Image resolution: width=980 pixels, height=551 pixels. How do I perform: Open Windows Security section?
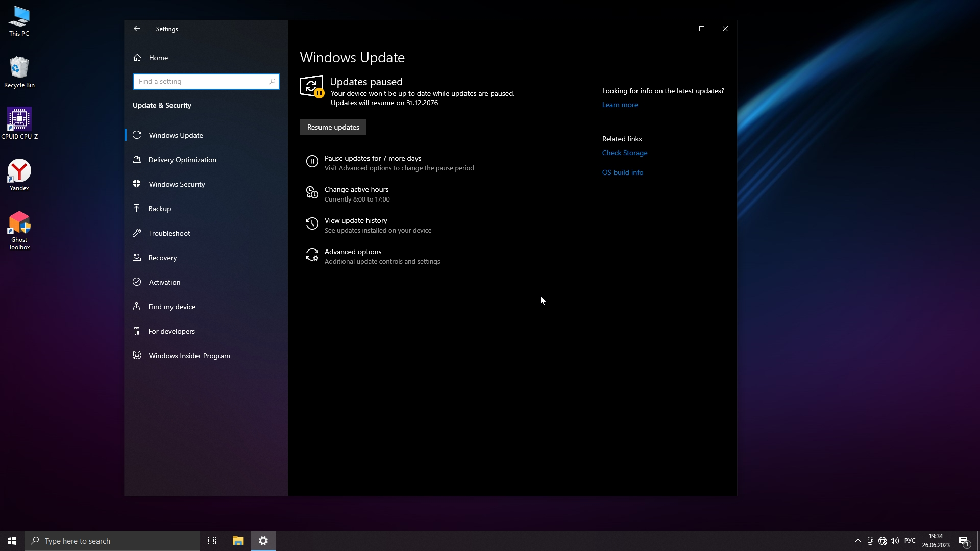[177, 184]
